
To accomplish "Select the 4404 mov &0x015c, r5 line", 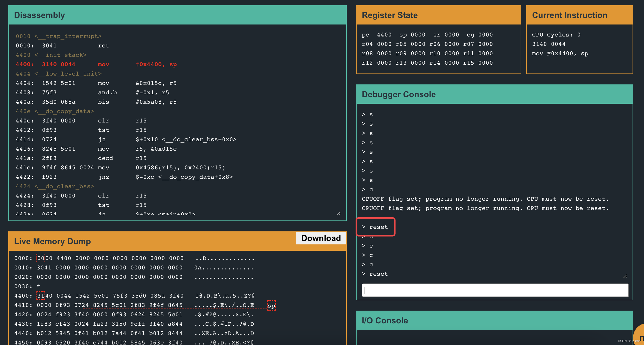I will (x=96, y=83).
